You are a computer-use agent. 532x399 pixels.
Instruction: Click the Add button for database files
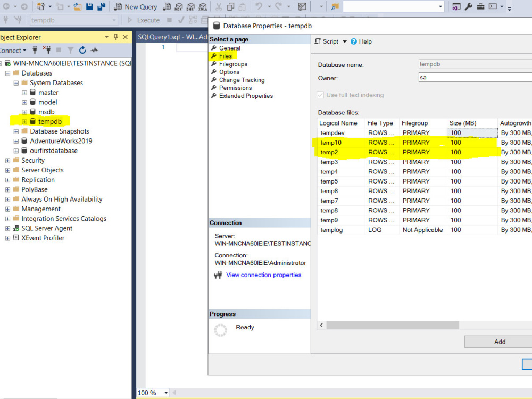point(499,342)
